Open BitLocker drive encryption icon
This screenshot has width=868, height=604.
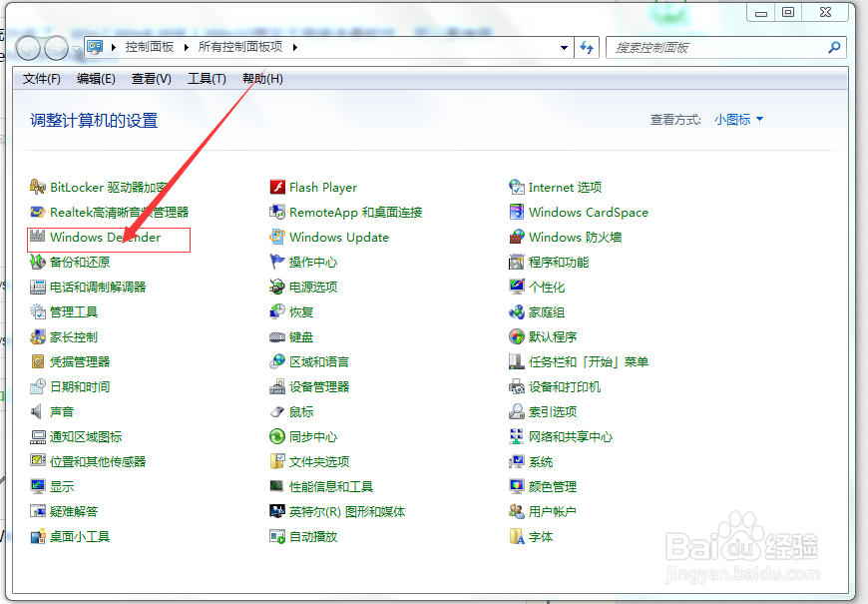(38, 188)
